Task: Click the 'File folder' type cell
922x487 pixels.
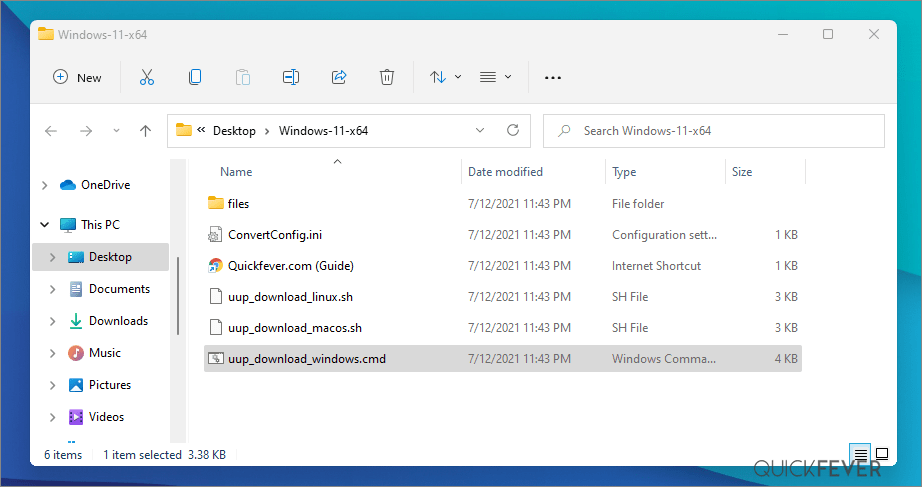Action: tap(638, 204)
